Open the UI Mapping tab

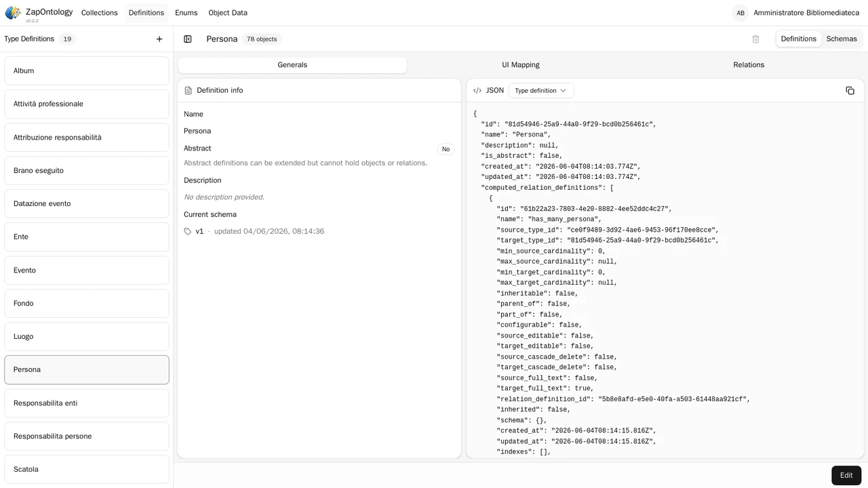[521, 65]
